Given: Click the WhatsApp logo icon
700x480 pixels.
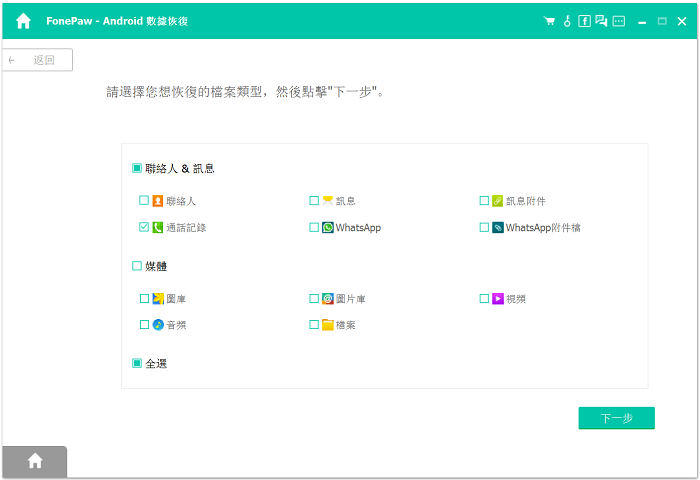Looking at the screenshot, I should click(x=328, y=227).
